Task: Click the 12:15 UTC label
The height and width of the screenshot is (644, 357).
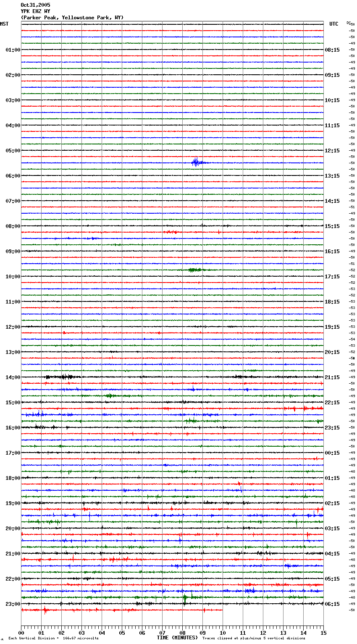Action: pos(332,151)
